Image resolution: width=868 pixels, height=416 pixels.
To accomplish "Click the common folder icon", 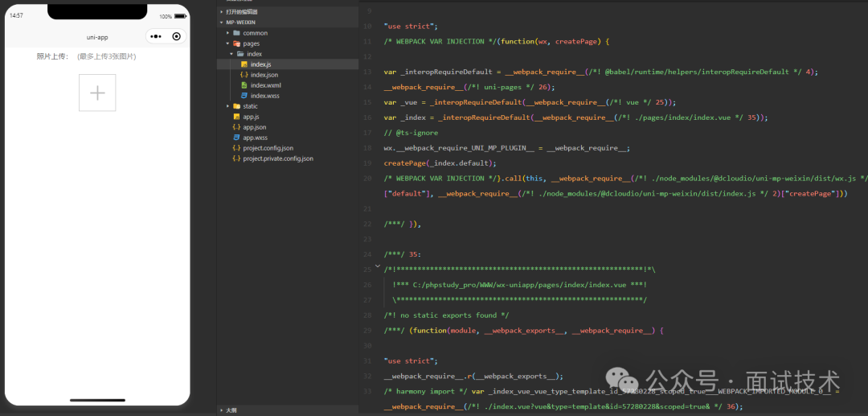I will 236,33.
